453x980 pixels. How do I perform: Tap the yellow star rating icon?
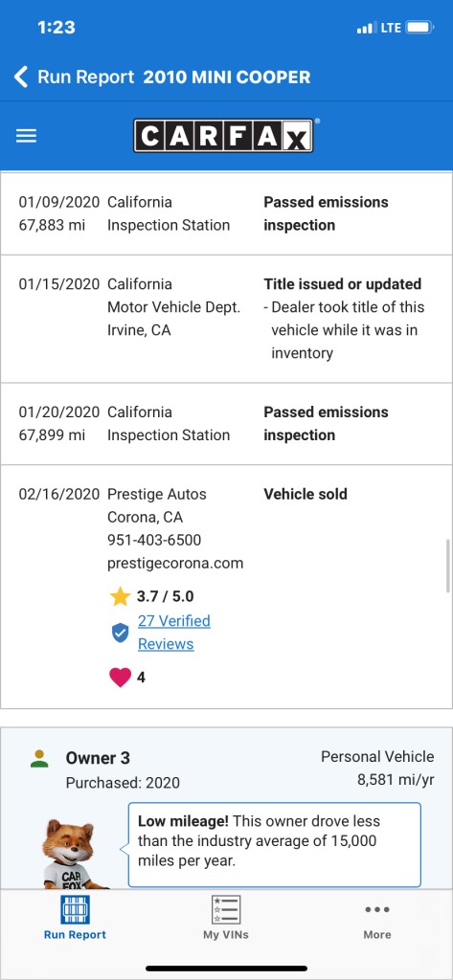click(120, 597)
